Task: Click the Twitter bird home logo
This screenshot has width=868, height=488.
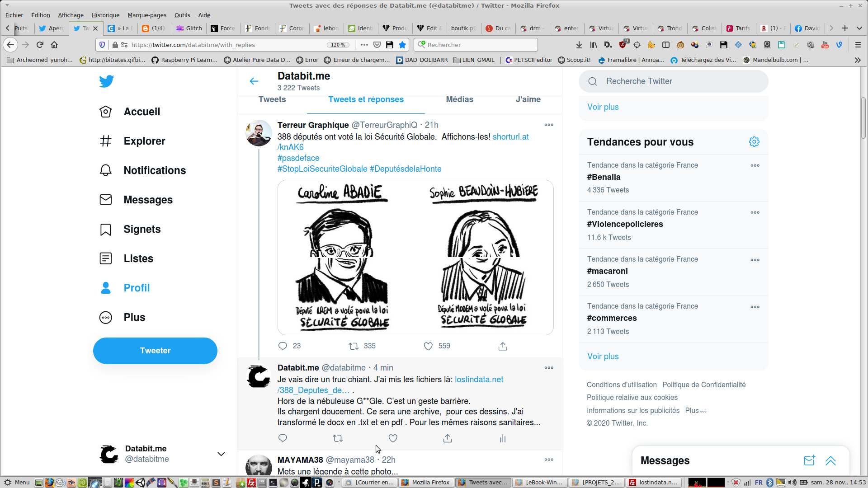Action: coord(107,81)
